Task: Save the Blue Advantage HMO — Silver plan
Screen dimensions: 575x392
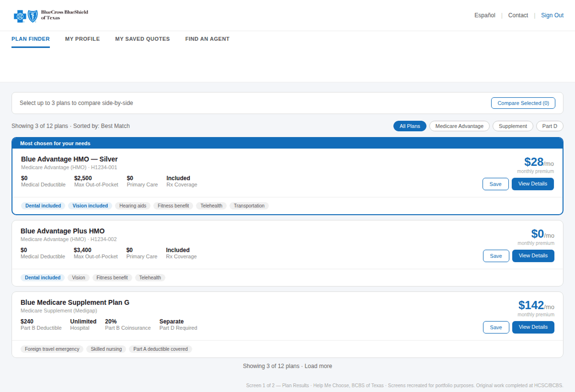Action: (495, 184)
